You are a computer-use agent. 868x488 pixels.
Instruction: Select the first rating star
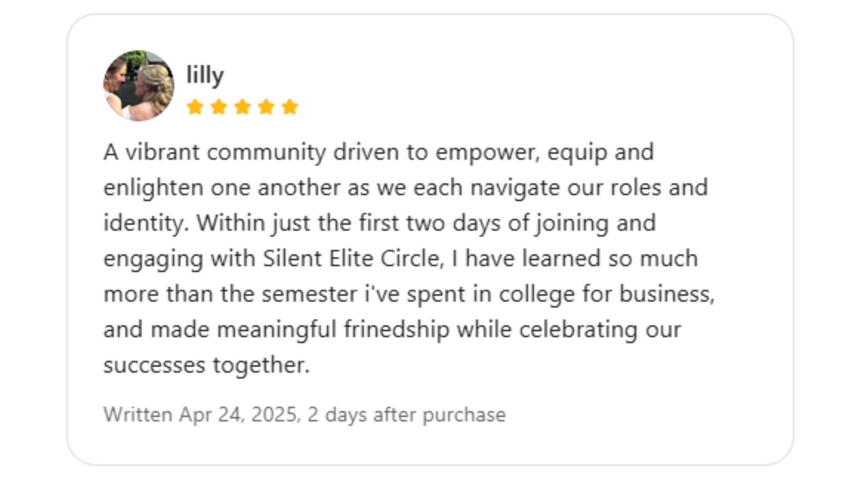(x=195, y=107)
